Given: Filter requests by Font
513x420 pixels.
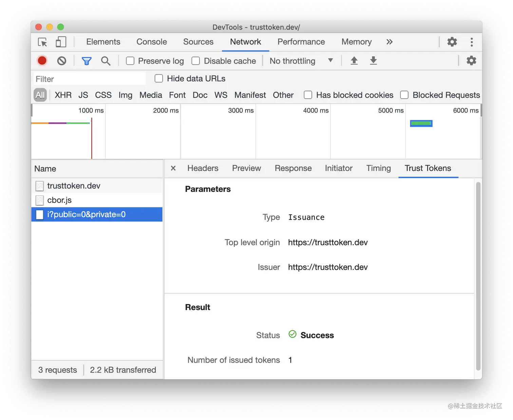Looking at the screenshot, I should (177, 95).
